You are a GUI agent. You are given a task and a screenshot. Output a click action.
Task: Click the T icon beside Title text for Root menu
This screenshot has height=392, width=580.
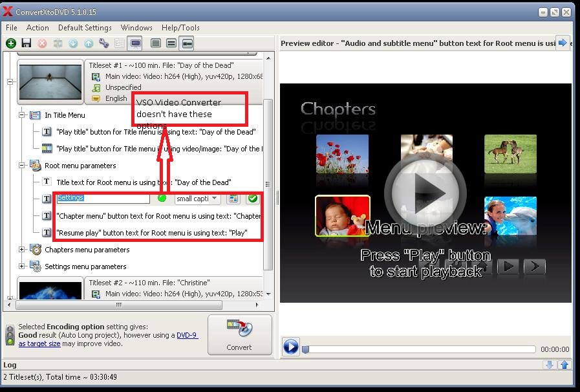(47, 182)
